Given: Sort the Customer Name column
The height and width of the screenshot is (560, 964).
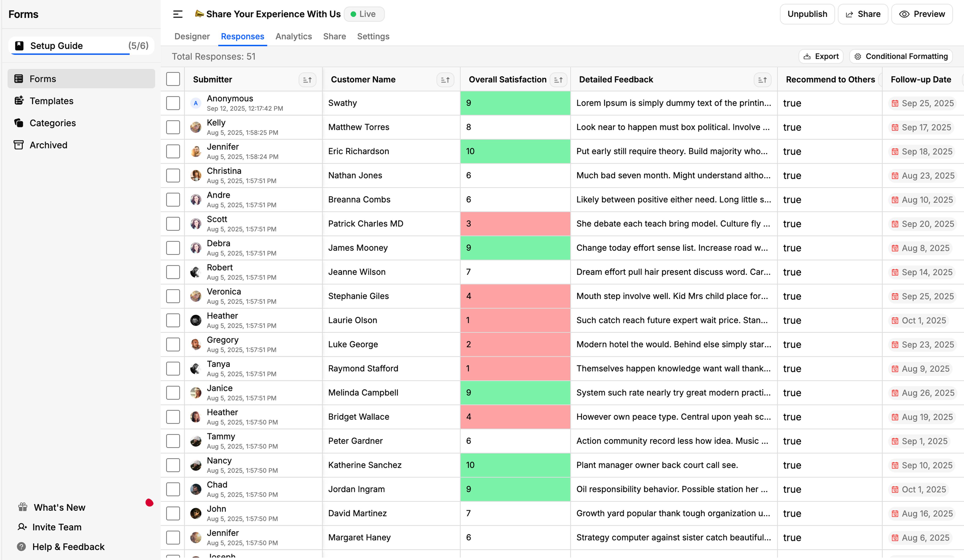Looking at the screenshot, I should (445, 80).
